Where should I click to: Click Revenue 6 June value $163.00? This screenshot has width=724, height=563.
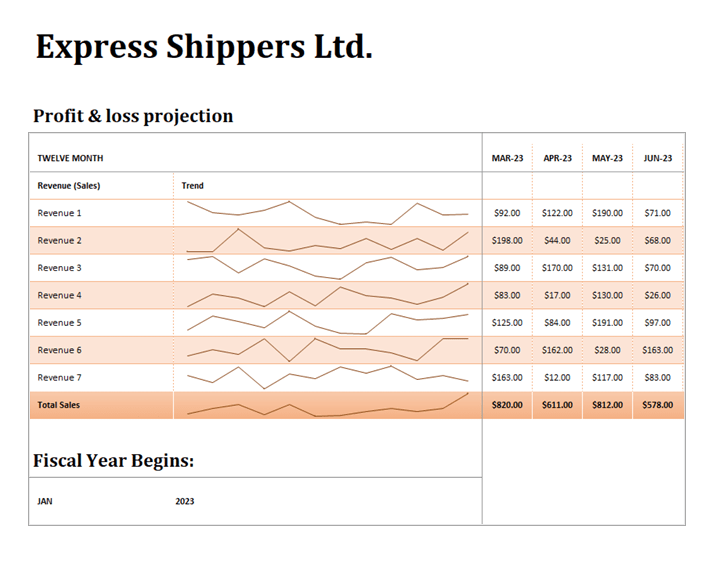[x=658, y=350]
